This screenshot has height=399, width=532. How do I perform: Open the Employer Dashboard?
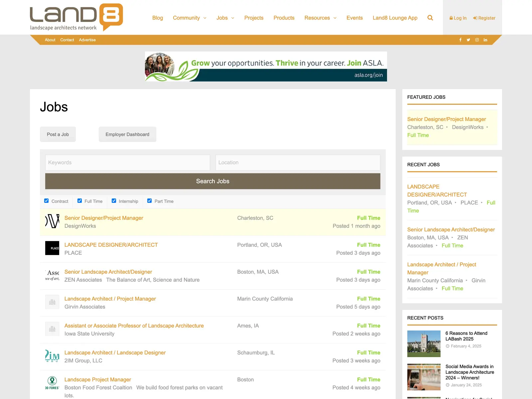[127, 134]
